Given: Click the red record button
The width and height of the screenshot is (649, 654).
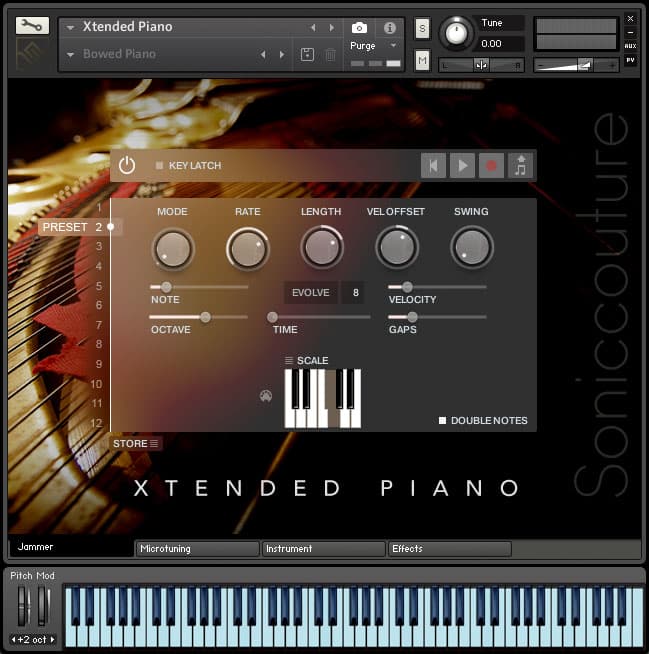Looking at the screenshot, I should [491, 165].
